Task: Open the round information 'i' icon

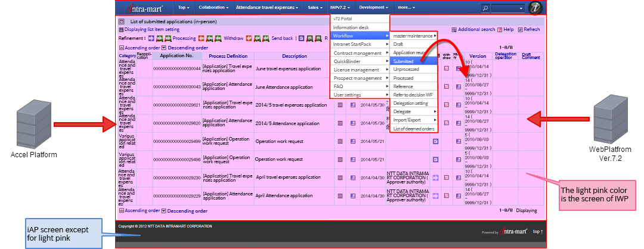Action: [x=535, y=8]
